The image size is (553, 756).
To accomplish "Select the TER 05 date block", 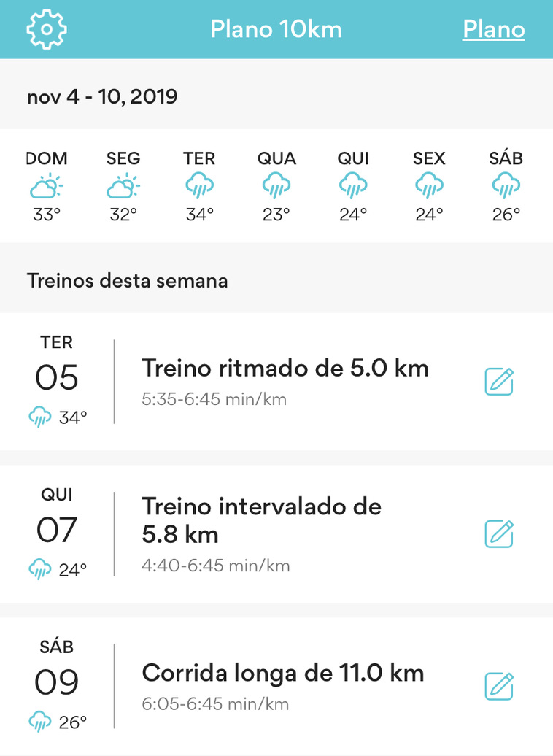I will [57, 381].
